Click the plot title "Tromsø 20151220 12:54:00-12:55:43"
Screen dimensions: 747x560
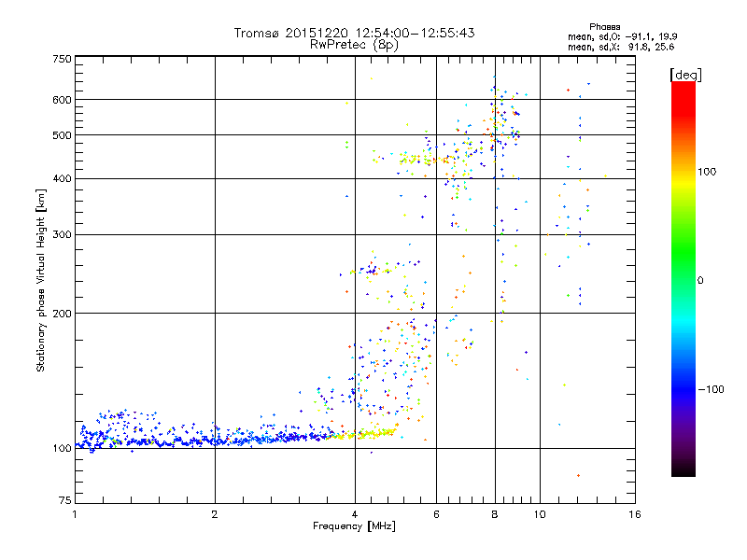(354, 33)
